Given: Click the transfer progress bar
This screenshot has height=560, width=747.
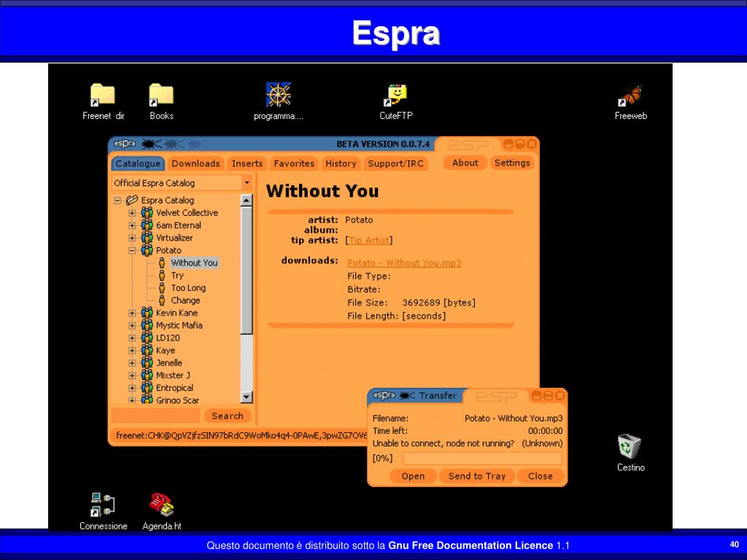Looking at the screenshot, I should point(482,459).
